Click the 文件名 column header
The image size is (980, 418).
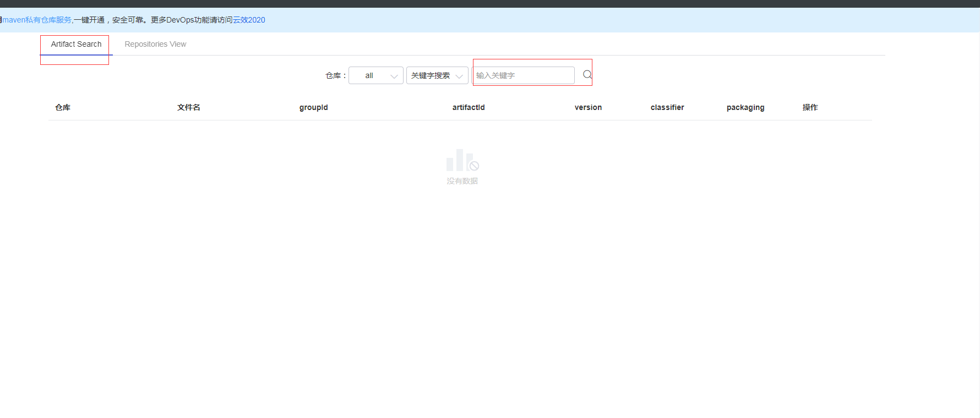[189, 107]
